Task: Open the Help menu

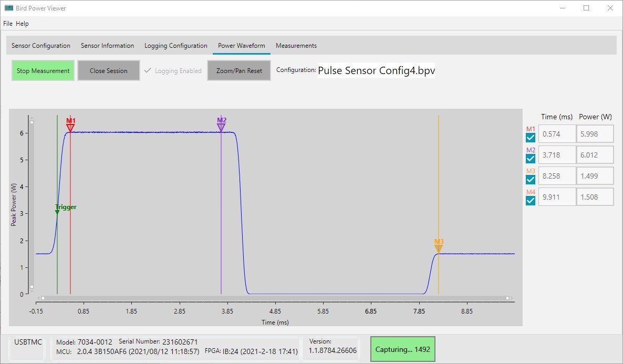Action: coord(22,23)
